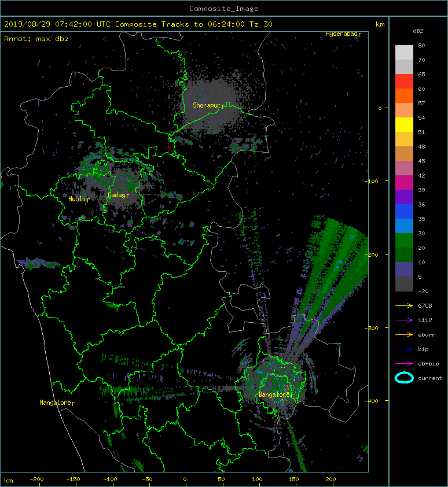Click the dBZ legend heading
Image resolution: width=448 pixels, height=487 pixels.
coord(418,31)
